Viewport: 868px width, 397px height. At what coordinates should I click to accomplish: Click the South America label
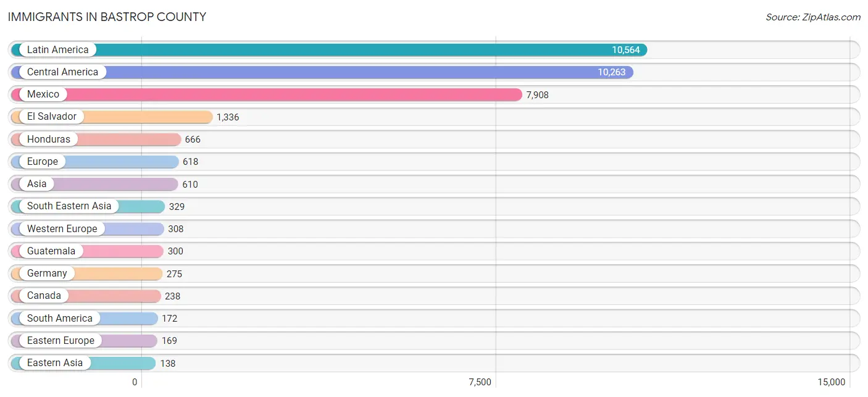pos(60,319)
